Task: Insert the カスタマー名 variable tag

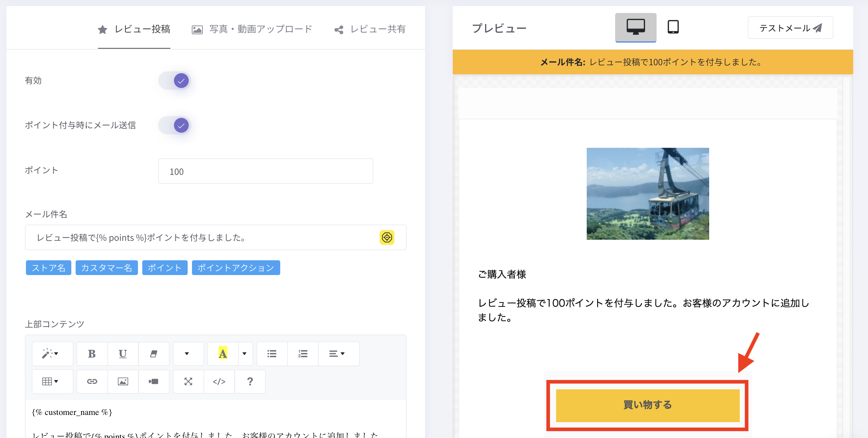Action: pyautogui.click(x=107, y=268)
